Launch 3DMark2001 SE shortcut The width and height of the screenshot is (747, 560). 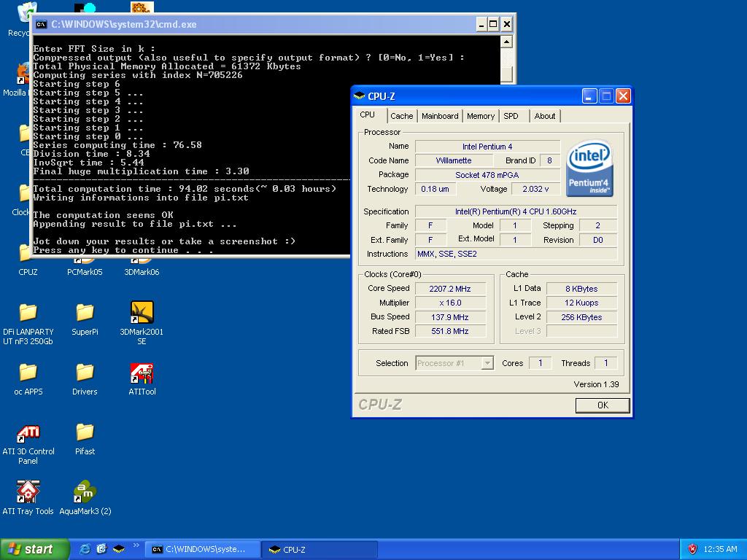click(x=142, y=323)
